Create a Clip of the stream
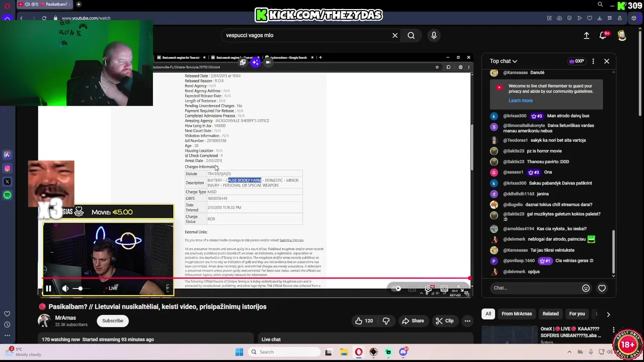 coord(444,321)
